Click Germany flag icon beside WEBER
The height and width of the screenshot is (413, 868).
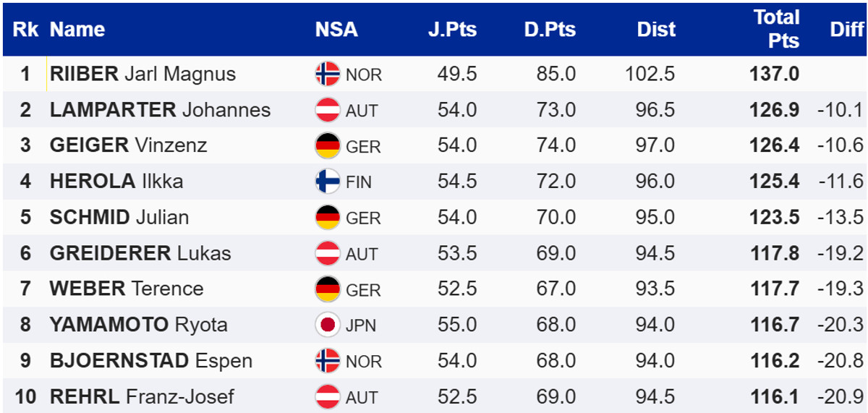pyautogui.click(x=328, y=289)
